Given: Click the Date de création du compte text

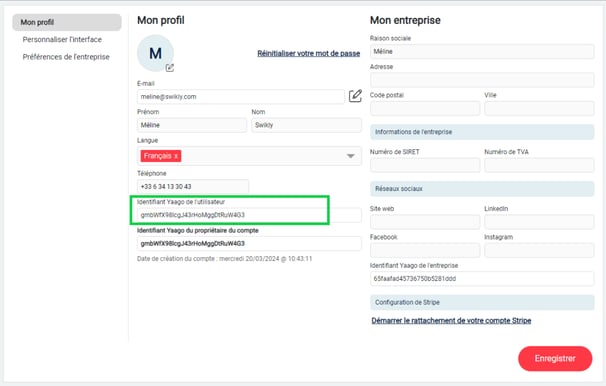Looking at the screenshot, I should click(x=225, y=259).
